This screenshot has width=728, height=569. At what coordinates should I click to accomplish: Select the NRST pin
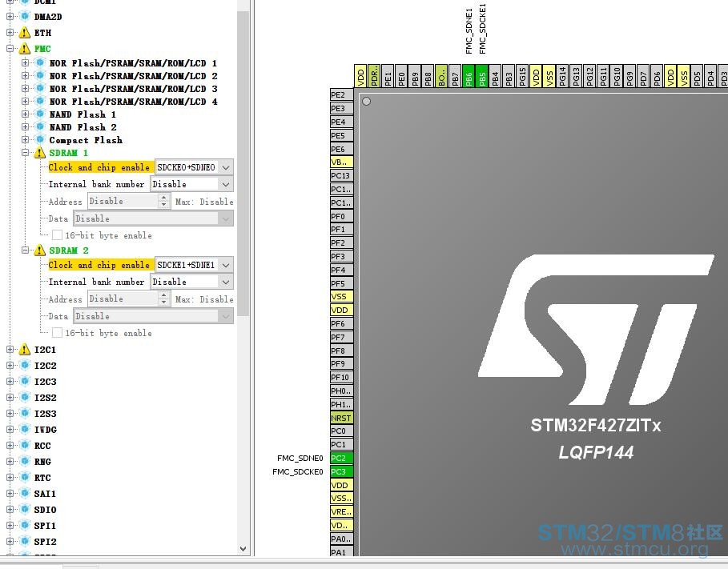[x=341, y=418]
